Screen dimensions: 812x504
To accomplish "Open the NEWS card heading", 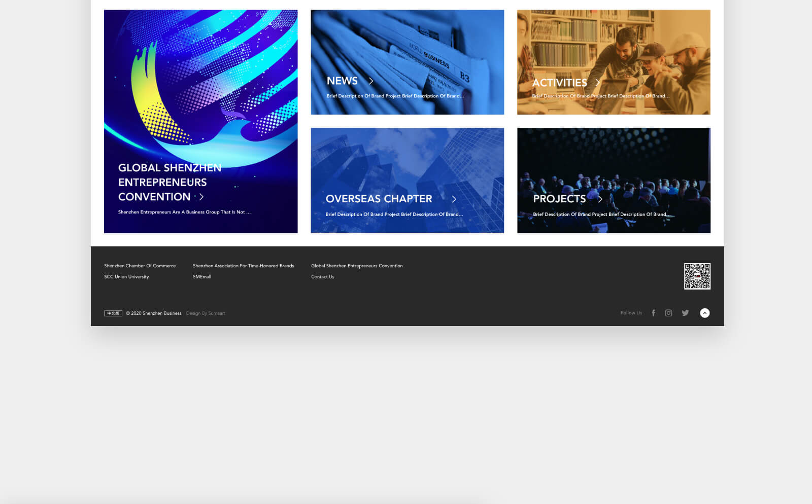I will pyautogui.click(x=342, y=81).
